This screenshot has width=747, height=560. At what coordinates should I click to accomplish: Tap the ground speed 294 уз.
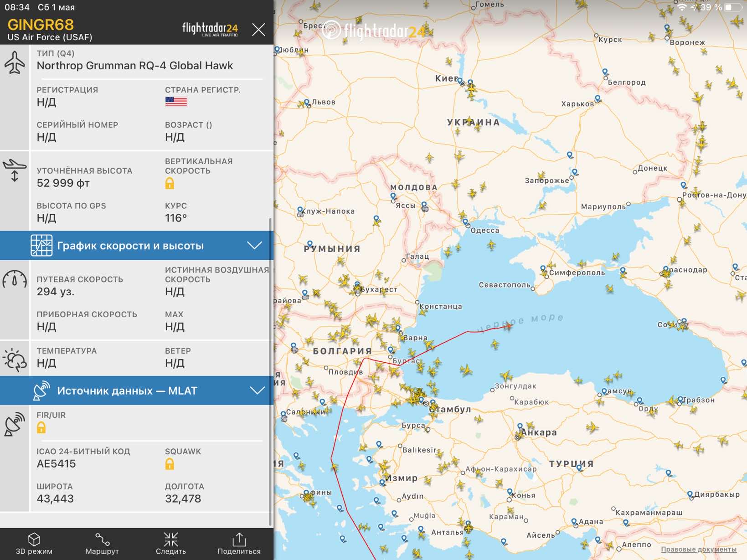(x=56, y=292)
